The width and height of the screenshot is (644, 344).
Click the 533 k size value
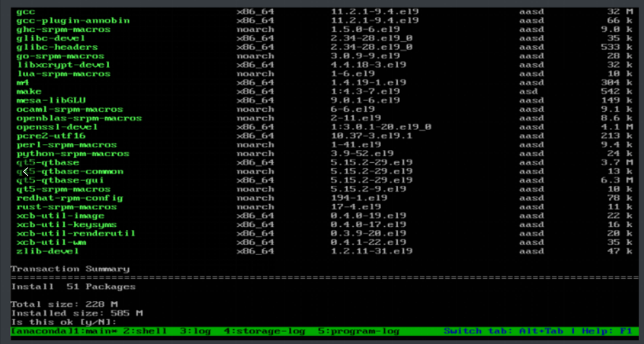point(616,47)
